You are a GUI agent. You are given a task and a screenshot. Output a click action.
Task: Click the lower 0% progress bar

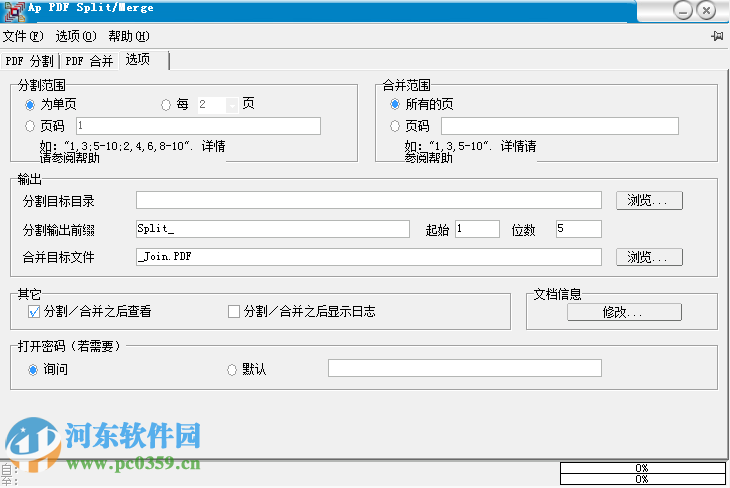click(x=642, y=479)
